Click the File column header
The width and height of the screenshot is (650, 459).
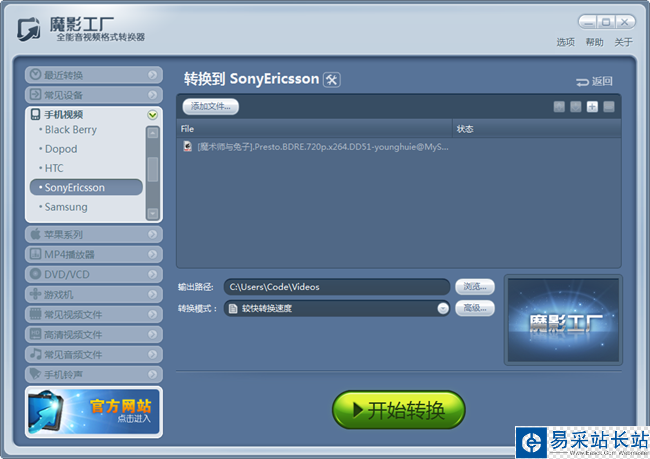pyautogui.click(x=314, y=129)
